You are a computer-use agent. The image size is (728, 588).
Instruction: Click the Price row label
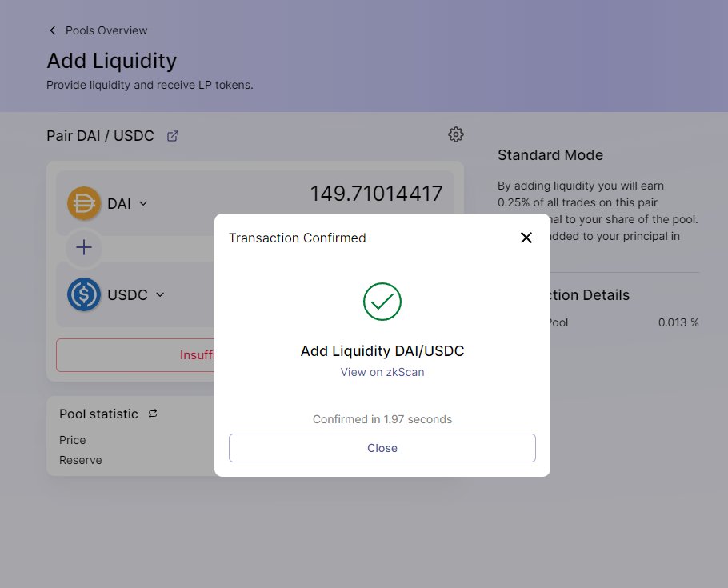point(73,440)
